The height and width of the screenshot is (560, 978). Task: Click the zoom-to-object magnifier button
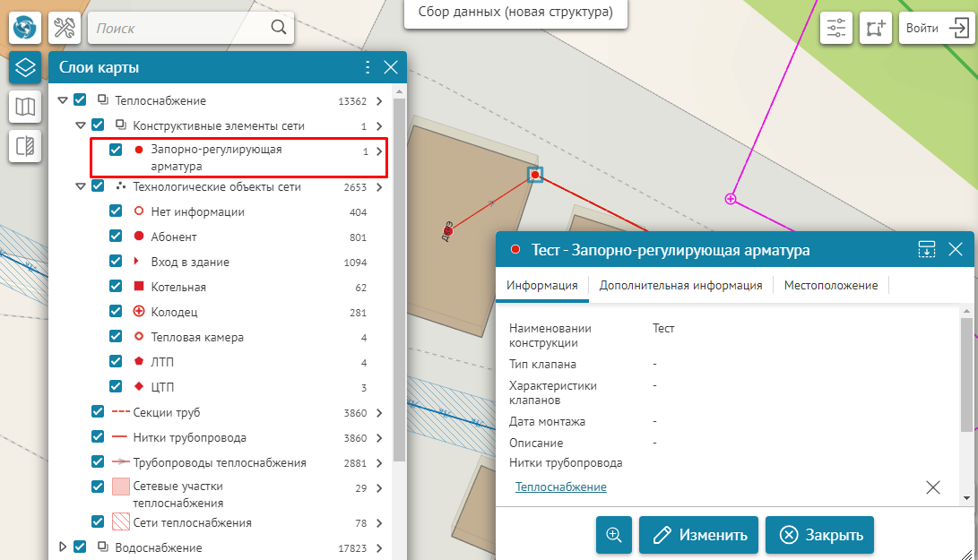[x=614, y=535]
